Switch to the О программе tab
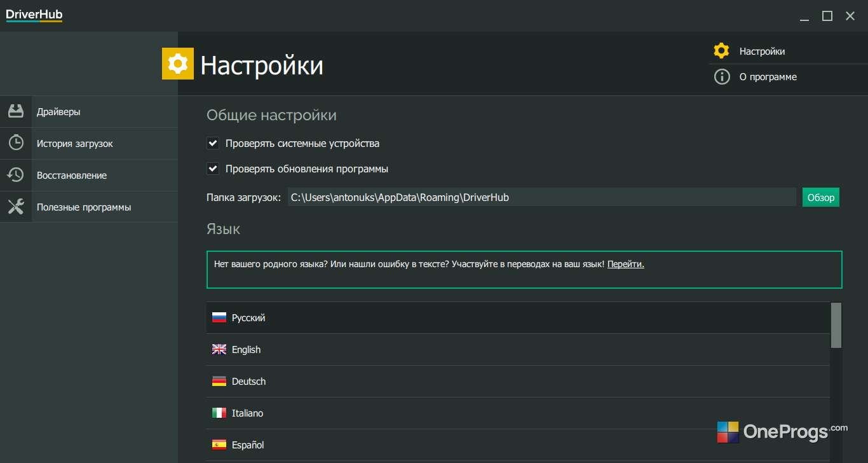The height and width of the screenshot is (463, 868). point(789,77)
